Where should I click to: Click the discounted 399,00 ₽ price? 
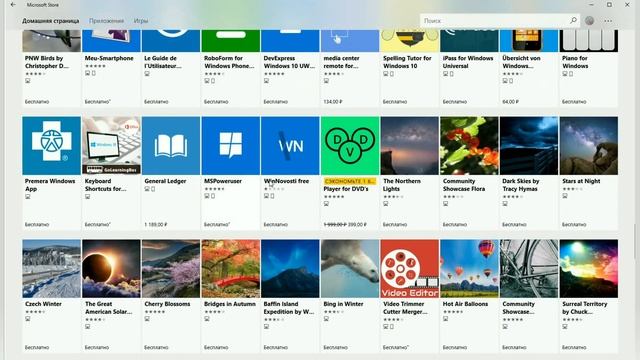tap(357, 224)
